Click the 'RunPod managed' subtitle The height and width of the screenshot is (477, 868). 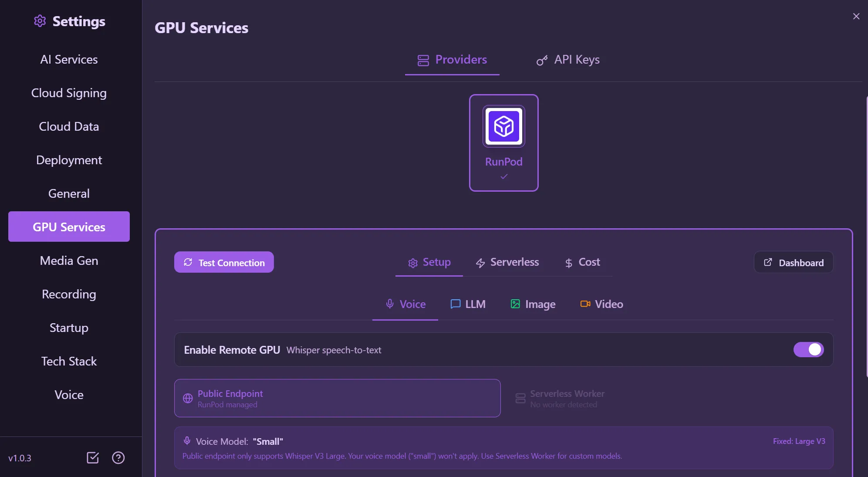coord(227,405)
